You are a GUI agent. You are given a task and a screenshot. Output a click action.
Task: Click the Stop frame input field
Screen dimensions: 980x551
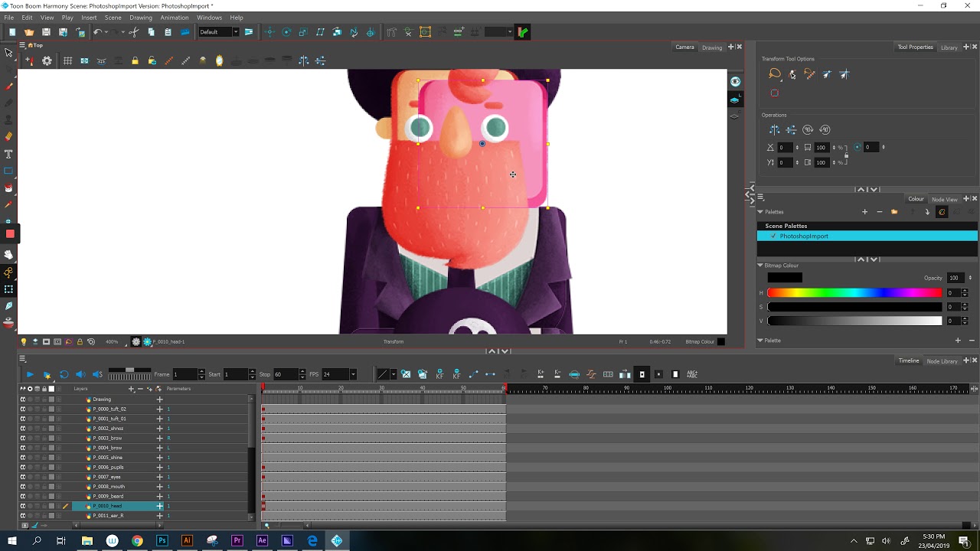287,374
